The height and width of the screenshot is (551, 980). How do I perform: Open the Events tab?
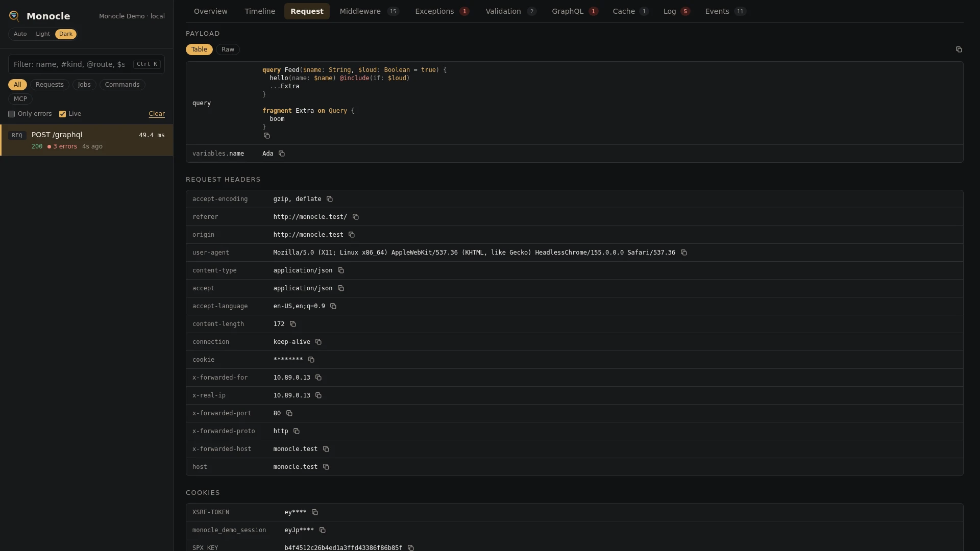pyautogui.click(x=725, y=11)
